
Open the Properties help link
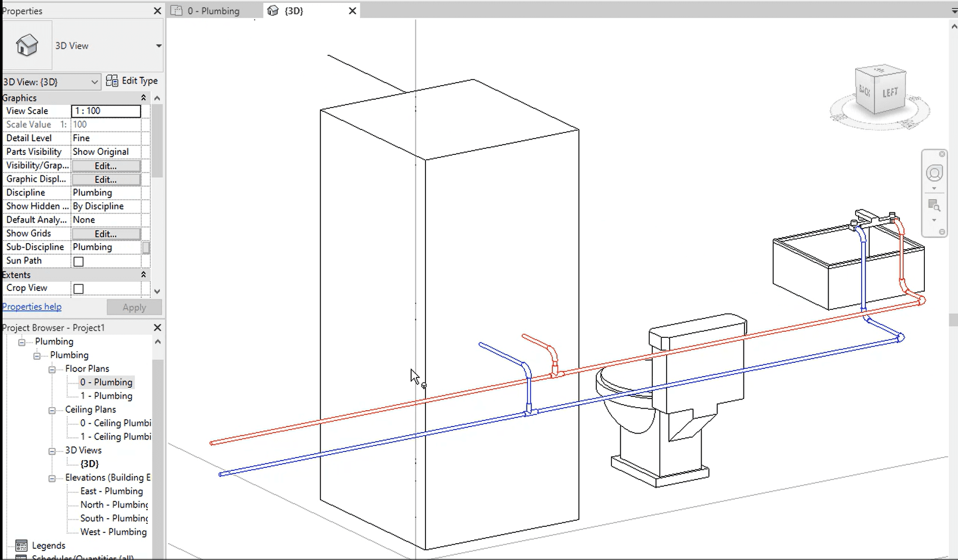[x=32, y=306]
